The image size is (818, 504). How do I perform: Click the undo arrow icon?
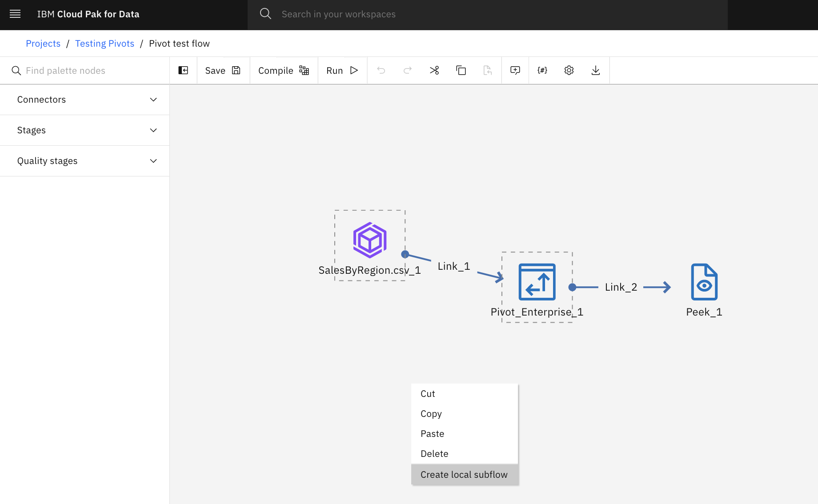pos(381,70)
